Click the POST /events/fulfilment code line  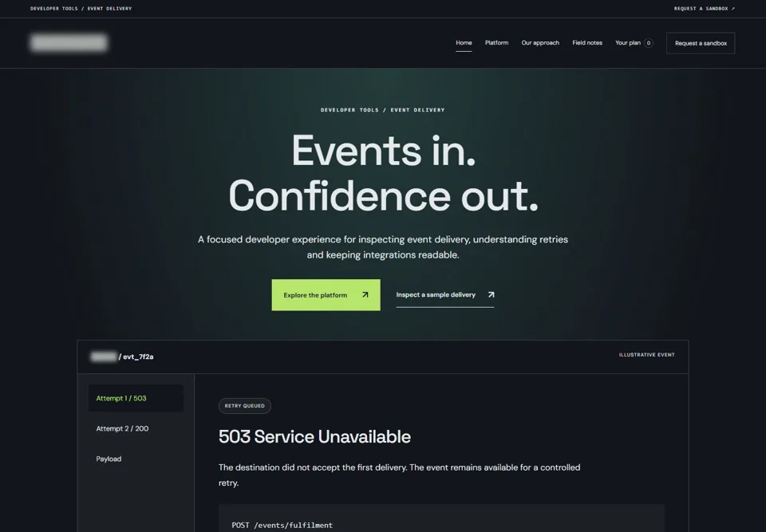282,525
